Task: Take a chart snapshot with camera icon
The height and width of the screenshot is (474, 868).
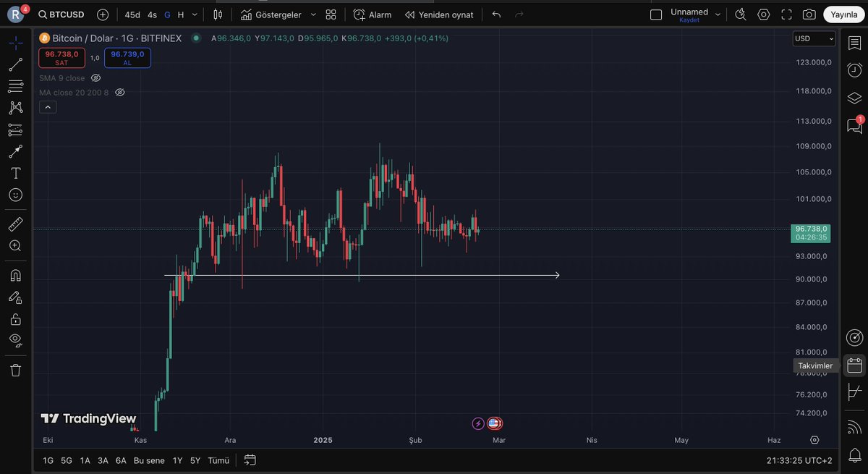Action: point(809,14)
